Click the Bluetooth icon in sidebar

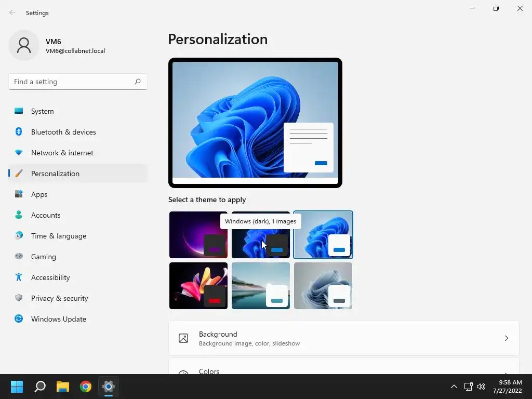[x=19, y=131]
